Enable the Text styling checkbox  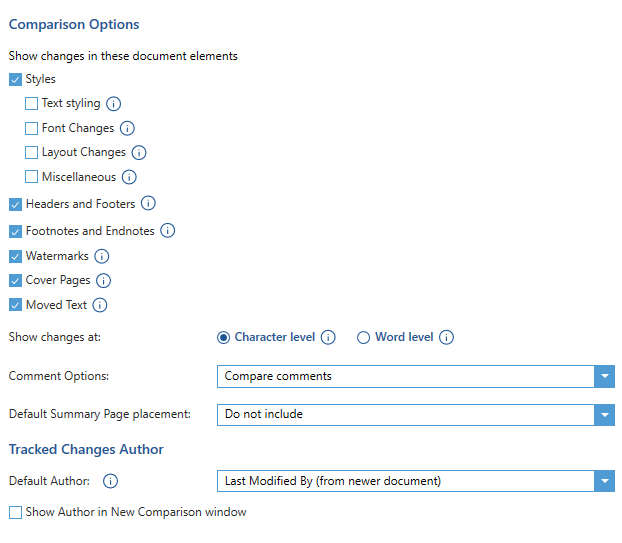coord(31,104)
